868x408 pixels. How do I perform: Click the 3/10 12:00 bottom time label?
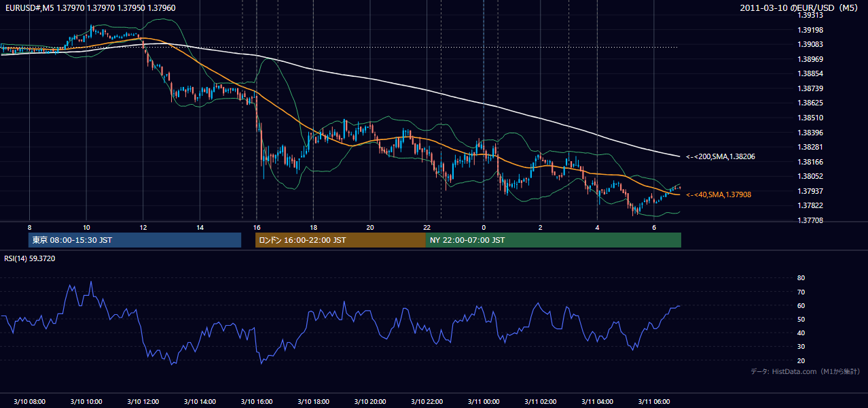(143, 402)
